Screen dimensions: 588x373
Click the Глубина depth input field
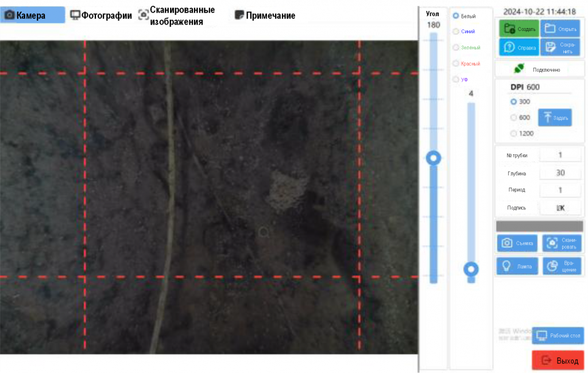coord(560,173)
